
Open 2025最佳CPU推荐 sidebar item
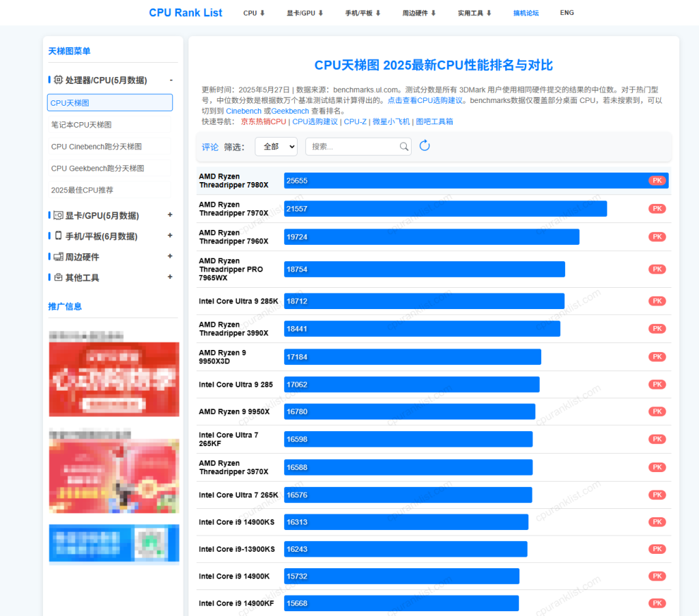tap(110, 190)
